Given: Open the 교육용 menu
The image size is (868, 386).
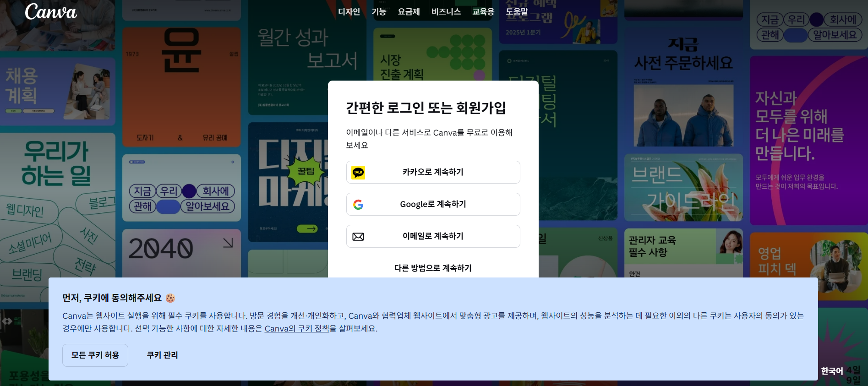Looking at the screenshot, I should [483, 12].
